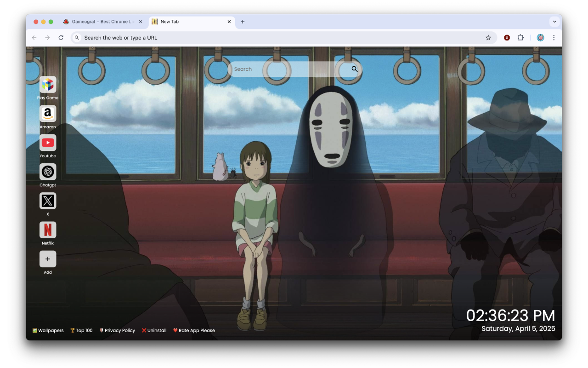Select the New Tab tab
The width and height of the screenshot is (588, 368).
tap(192, 22)
